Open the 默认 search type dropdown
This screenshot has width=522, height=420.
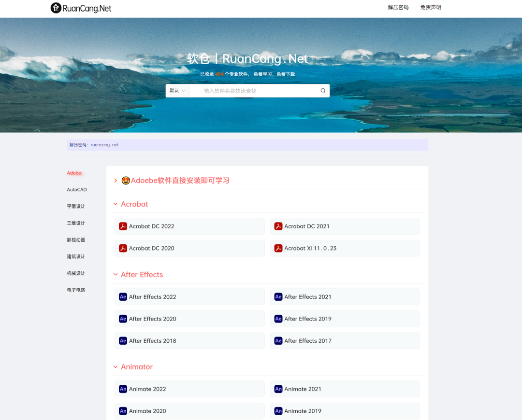(177, 90)
